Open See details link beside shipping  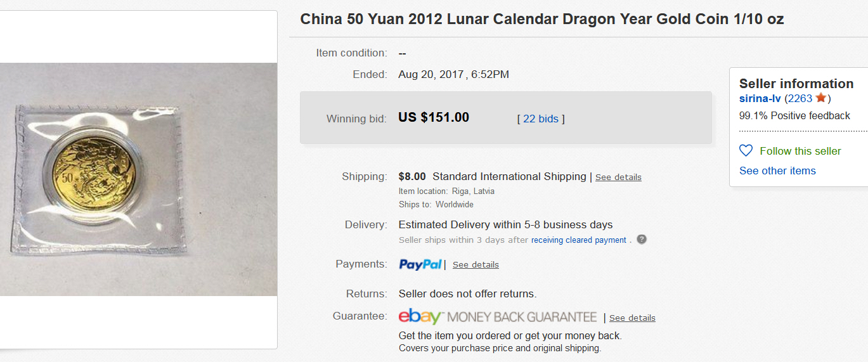coord(618,177)
